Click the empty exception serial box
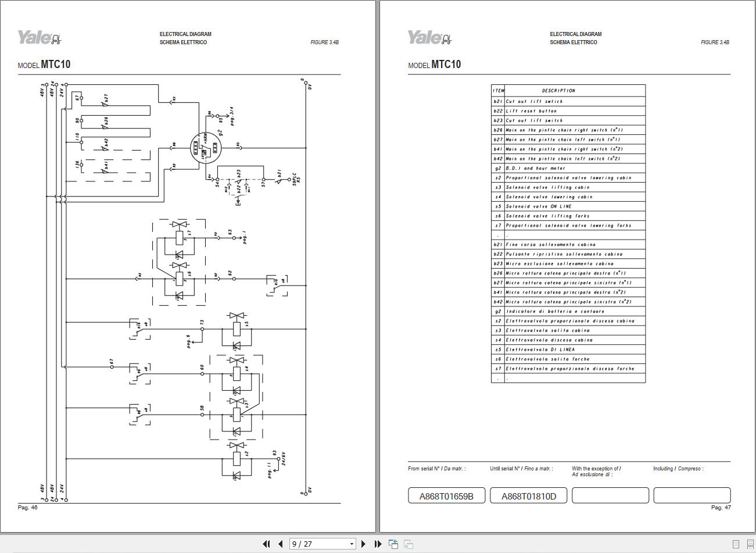 pos(610,496)
